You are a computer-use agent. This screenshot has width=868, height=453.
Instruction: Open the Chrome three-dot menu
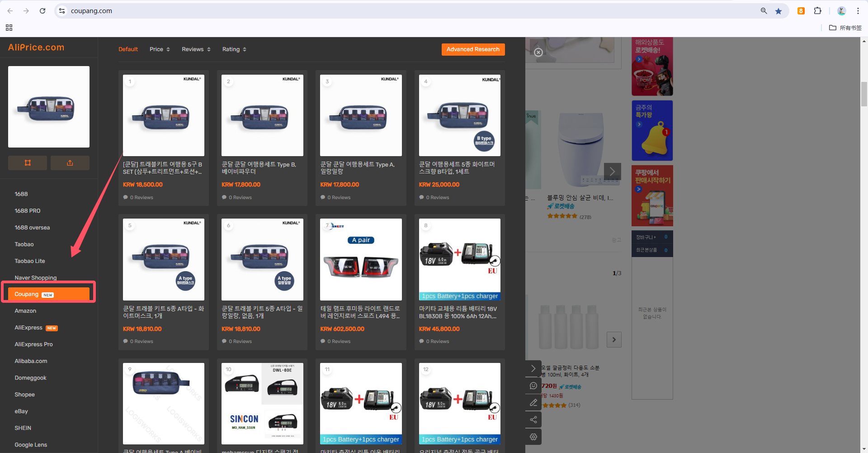858,11
